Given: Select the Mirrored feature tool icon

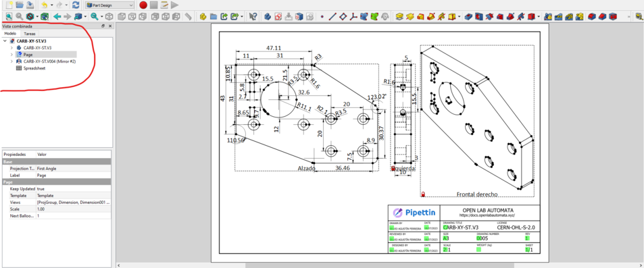Looking at the screenshot, I should 547,16.
